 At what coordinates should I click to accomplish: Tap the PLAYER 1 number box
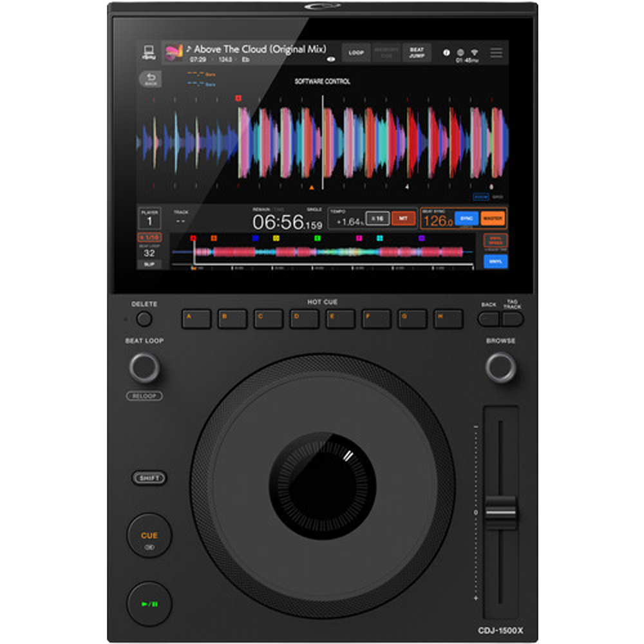149,218
